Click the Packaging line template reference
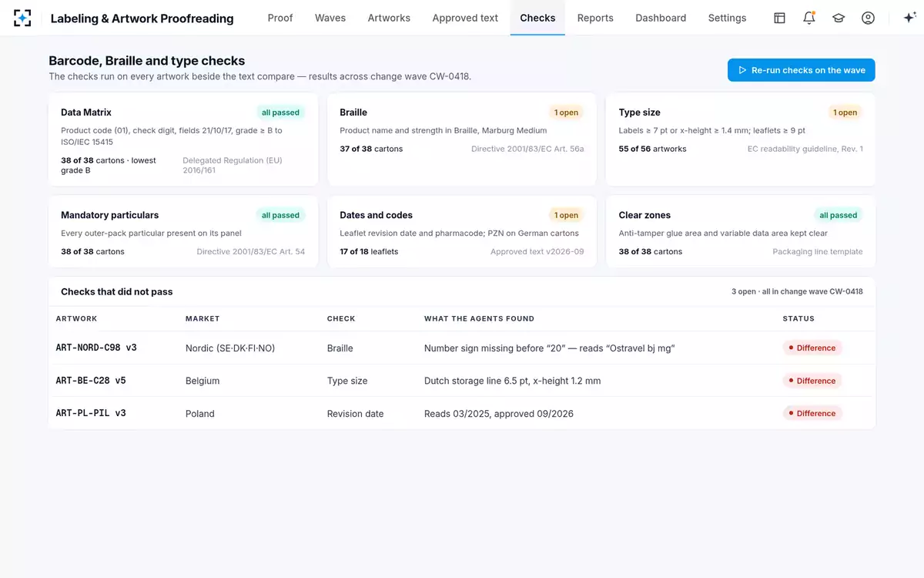Image resolution: width=924 pixels, height=578 pixels. tap(818, 251)
